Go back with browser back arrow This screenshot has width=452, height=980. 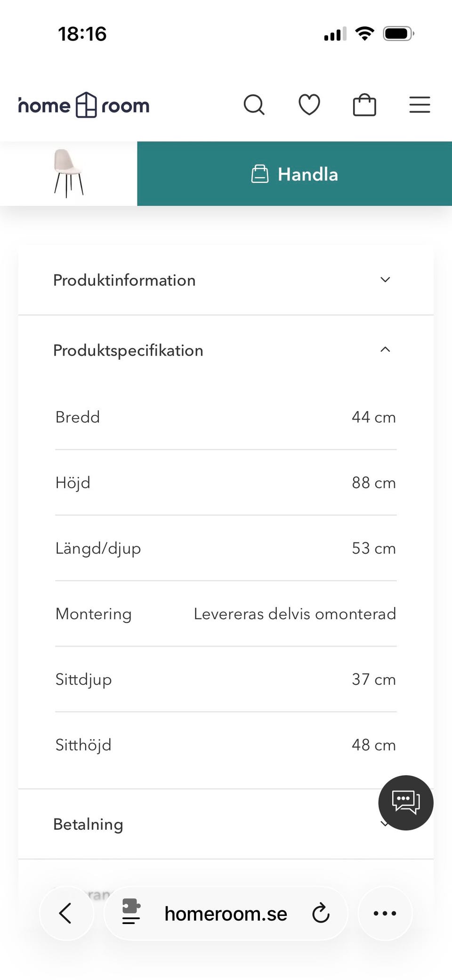pyautogui.click(x=66, y=914)
